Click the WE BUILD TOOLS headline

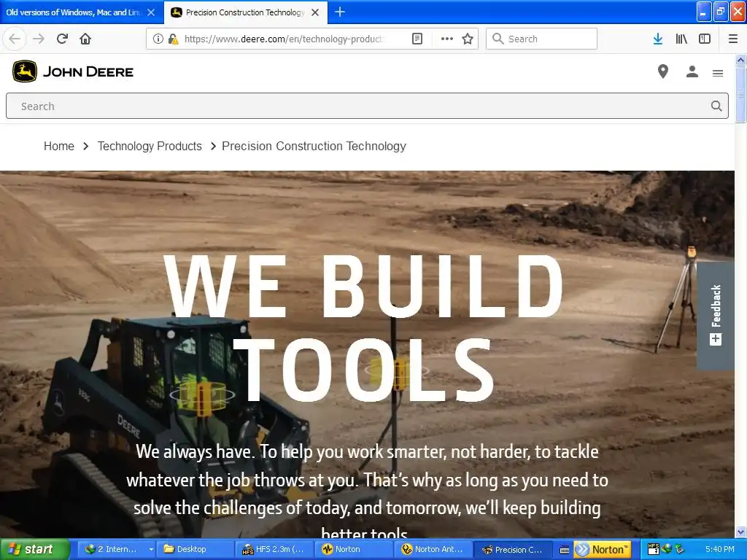tap(365, 327)
